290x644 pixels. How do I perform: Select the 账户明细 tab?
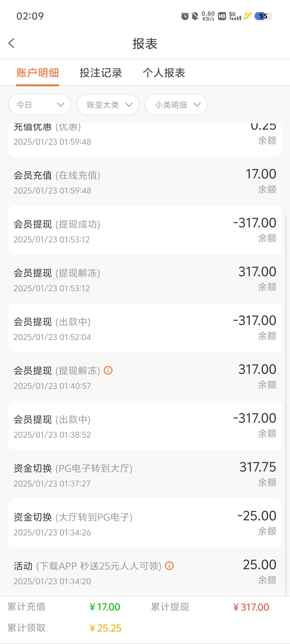38,73
